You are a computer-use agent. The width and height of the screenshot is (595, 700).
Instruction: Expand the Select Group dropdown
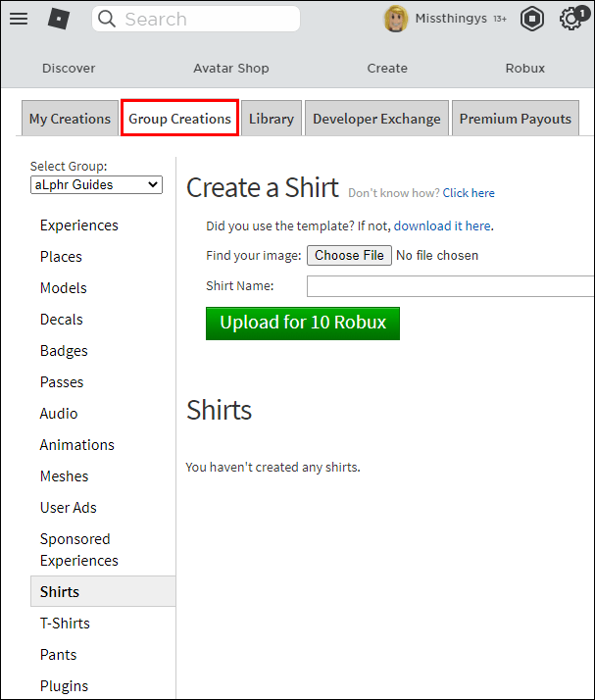click(96, 185)
